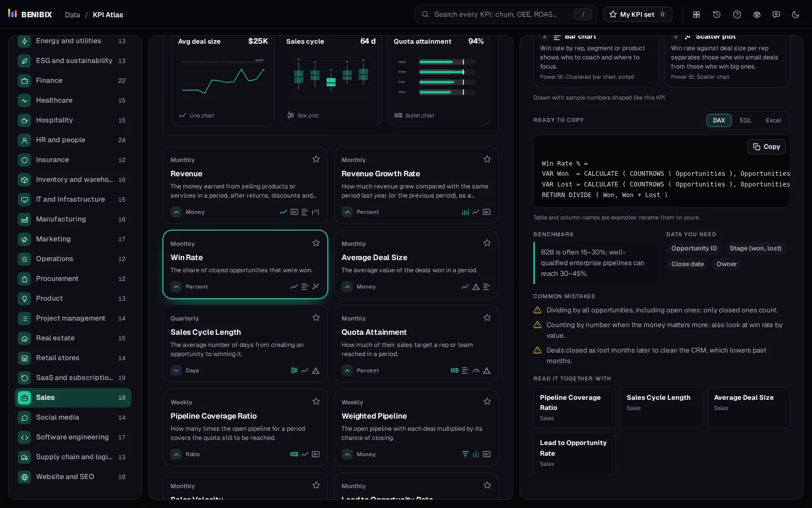Favorite the Average Deal Size card
The height and width of the screenshot is (508, 812).
[487, 243]
